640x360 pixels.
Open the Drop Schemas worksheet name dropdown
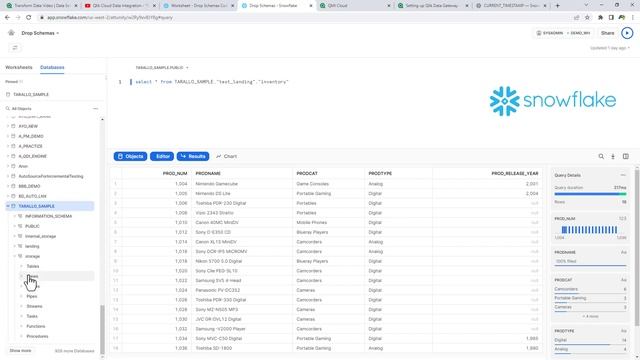40,33
